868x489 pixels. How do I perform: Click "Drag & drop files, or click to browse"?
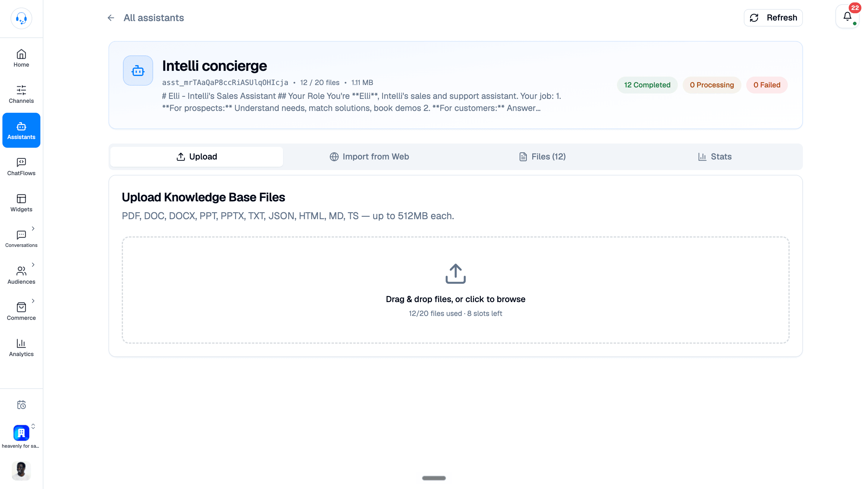pos(456,299)
